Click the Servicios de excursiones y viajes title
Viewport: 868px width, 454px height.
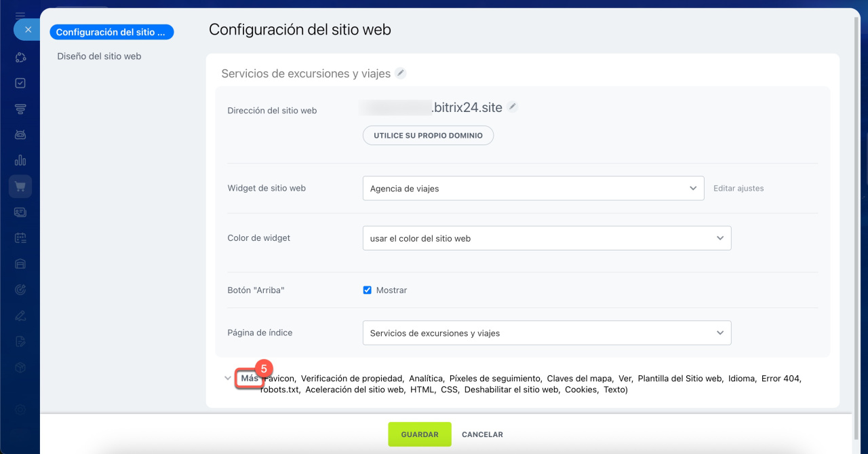(306, 73)
